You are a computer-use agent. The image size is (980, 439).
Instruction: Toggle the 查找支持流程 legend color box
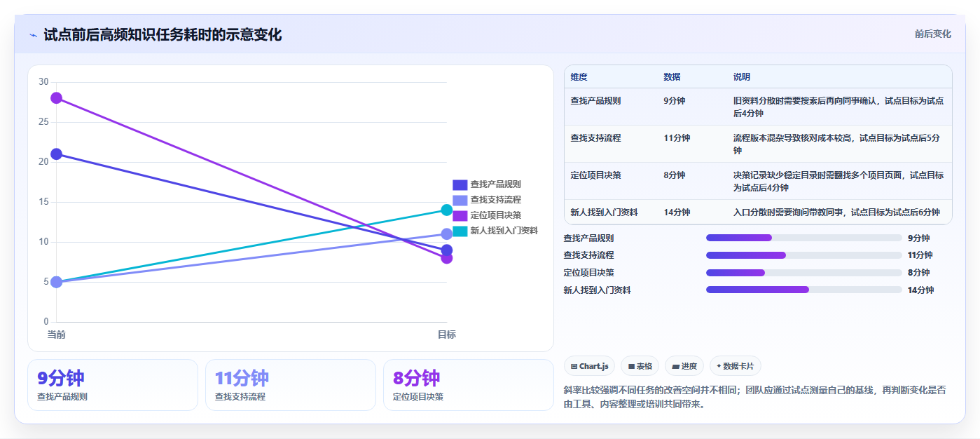click(x=460, y=200)
